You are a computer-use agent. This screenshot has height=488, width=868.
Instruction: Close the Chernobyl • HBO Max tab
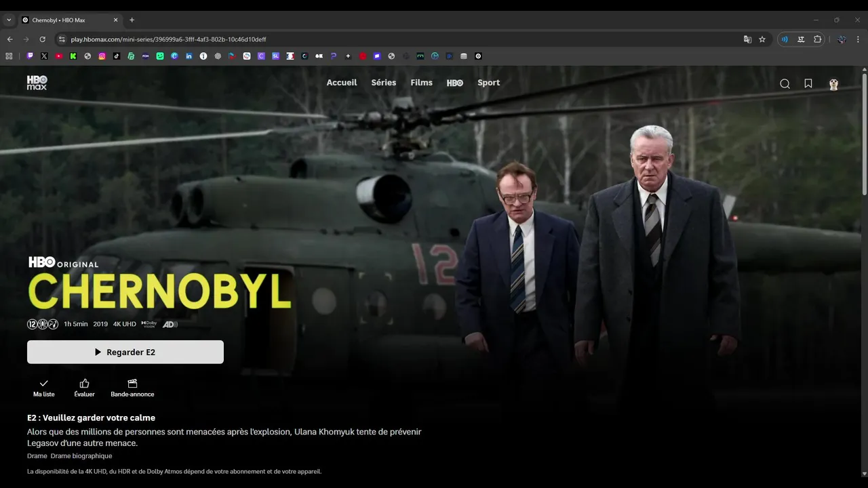(x=116, y=20)
